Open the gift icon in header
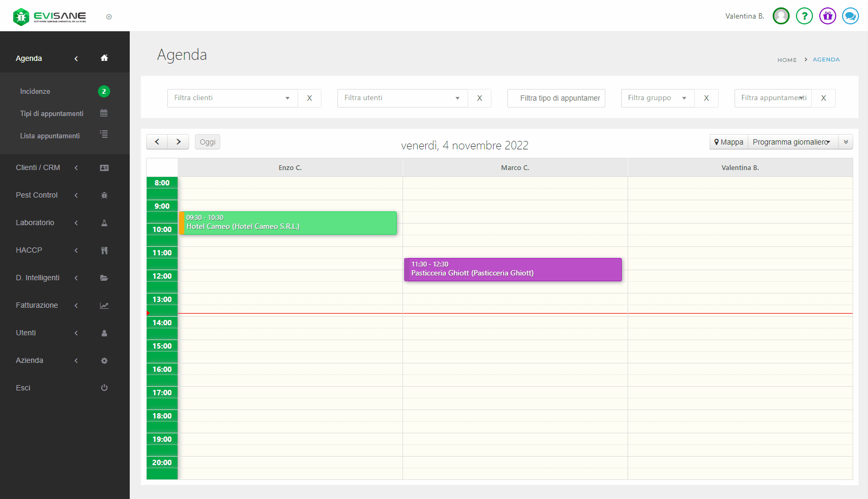This screenshot has height=499, width=868. pyautogui.click(x=827, y=16)
